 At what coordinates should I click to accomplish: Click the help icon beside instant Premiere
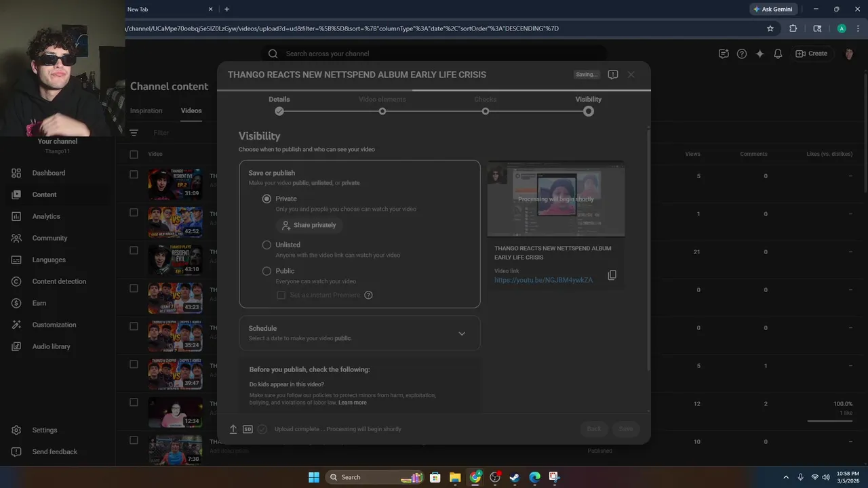368,295
